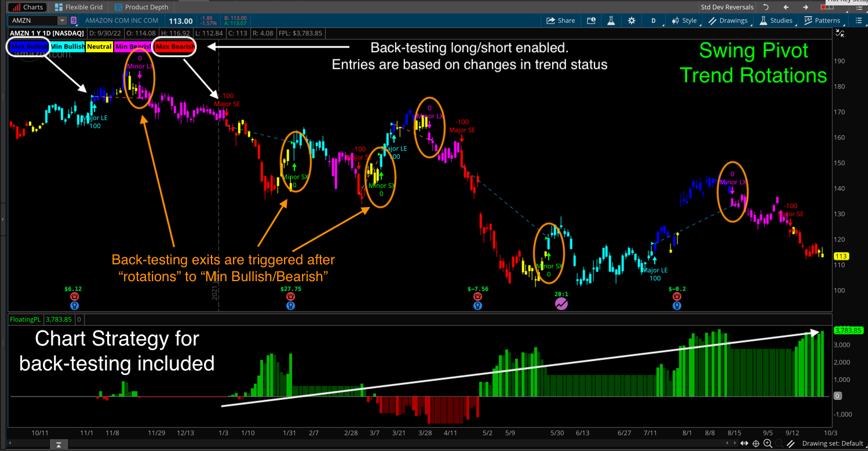Click the Min Bullish cyan label
868x451 pixels.
coord(67,46)
